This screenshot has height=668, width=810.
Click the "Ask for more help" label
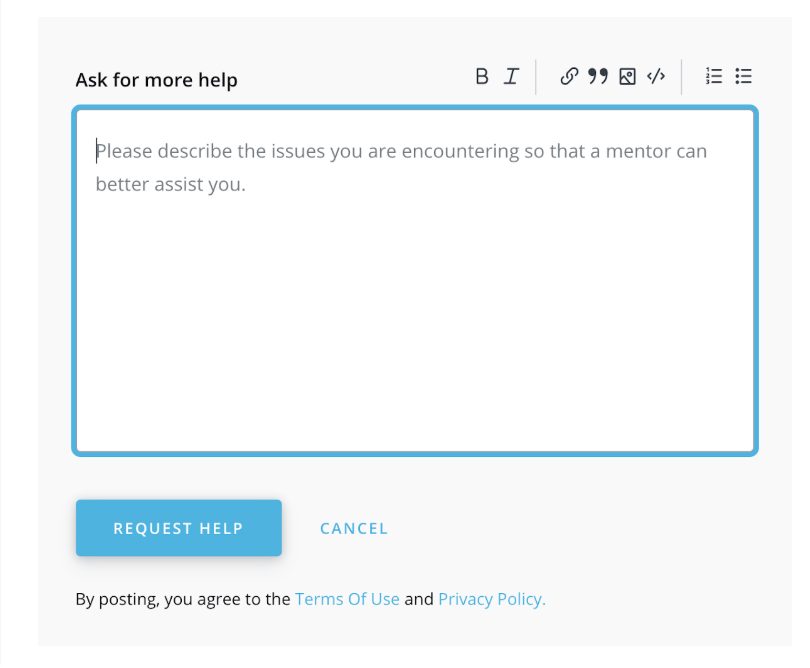pyautogui.click(x=156, y=80)
